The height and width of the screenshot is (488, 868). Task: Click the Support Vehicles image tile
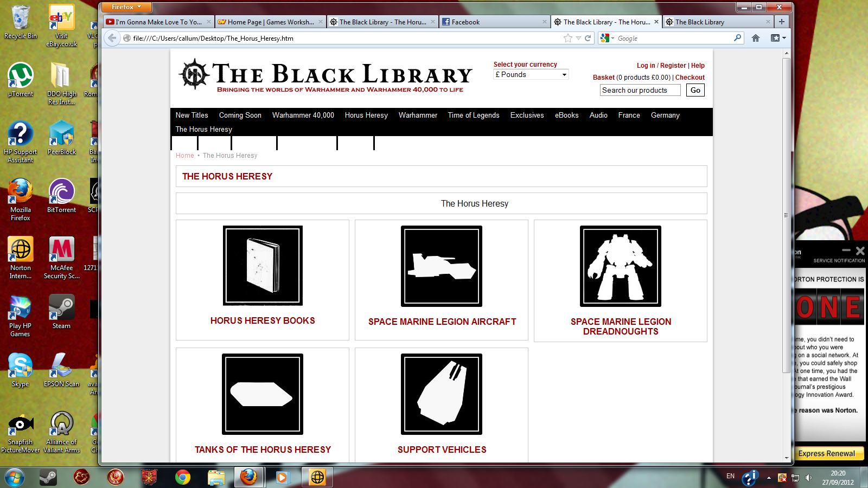coord(442,394)
